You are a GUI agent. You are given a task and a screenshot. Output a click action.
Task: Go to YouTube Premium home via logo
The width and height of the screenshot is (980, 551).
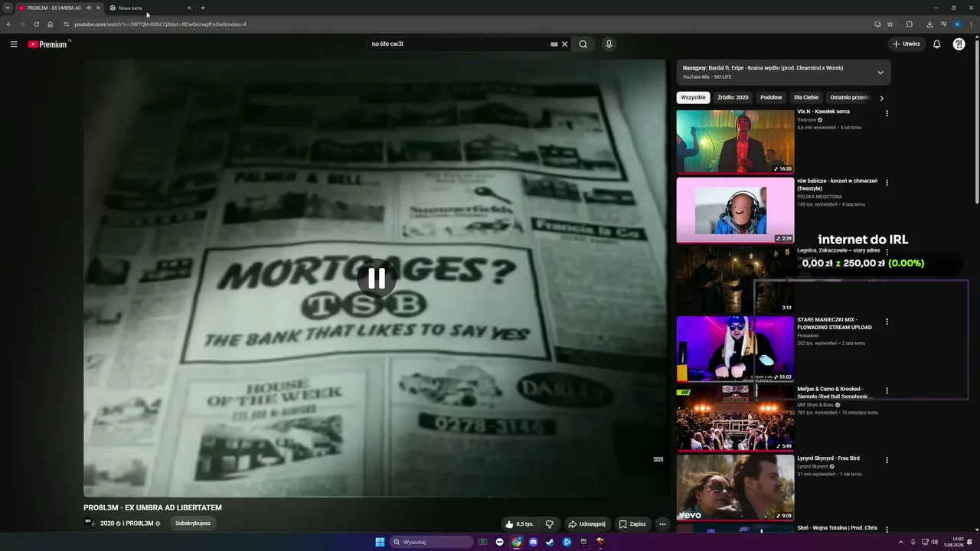[48, 44]
